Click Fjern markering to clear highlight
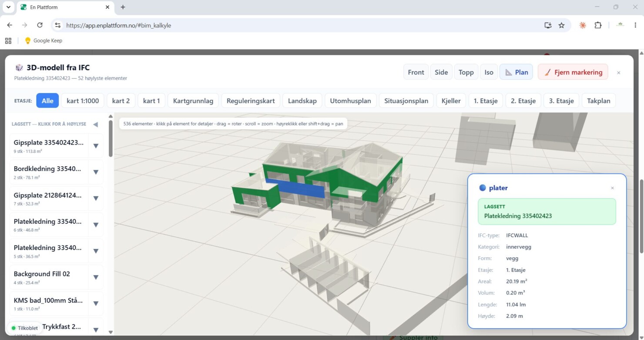The image size is (644, 340). click(x=573, y=72)
